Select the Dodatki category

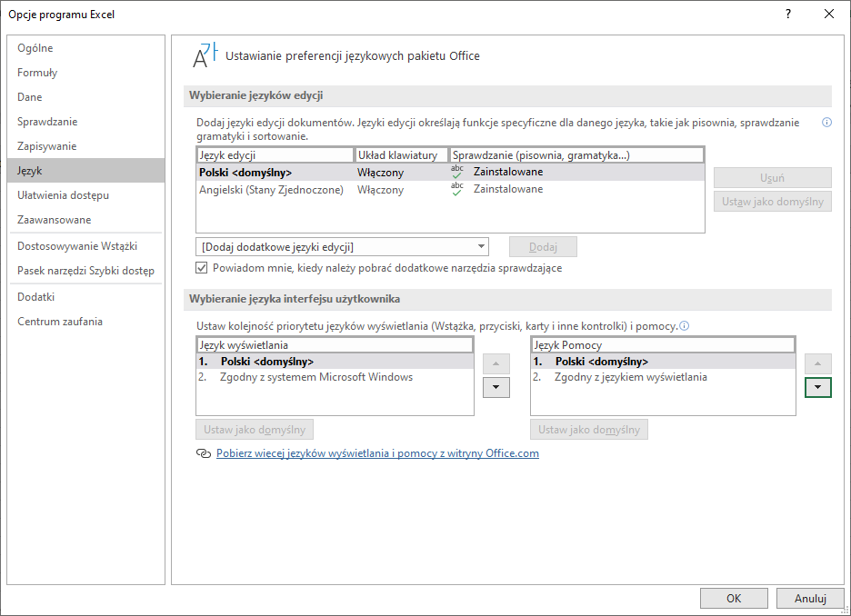(85, 296)
